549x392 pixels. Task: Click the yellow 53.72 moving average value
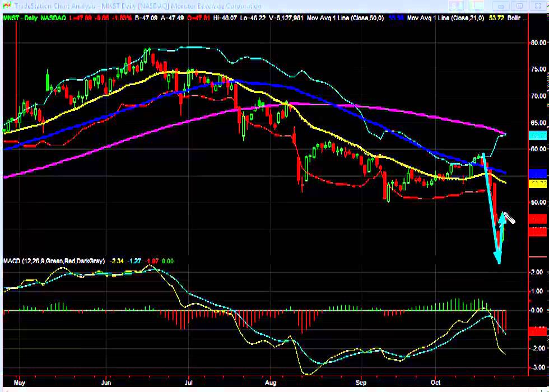[x=496, y=18]
